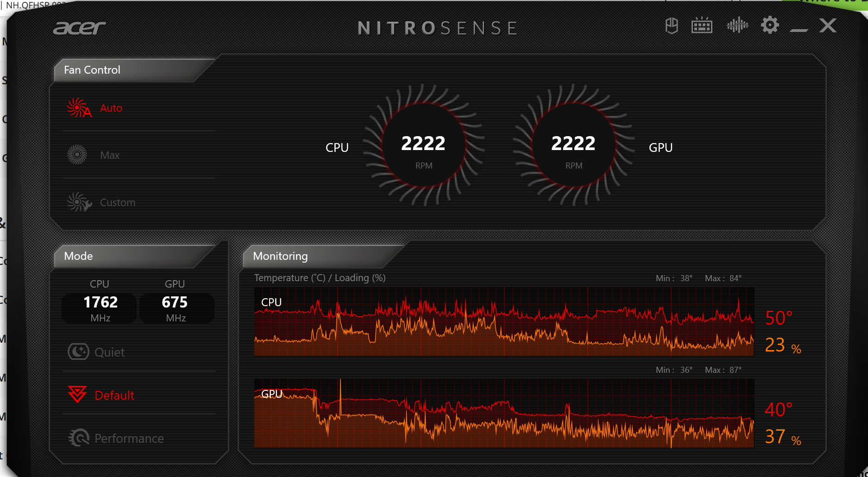
Task: Click the Acer logo
Action: 79,28
